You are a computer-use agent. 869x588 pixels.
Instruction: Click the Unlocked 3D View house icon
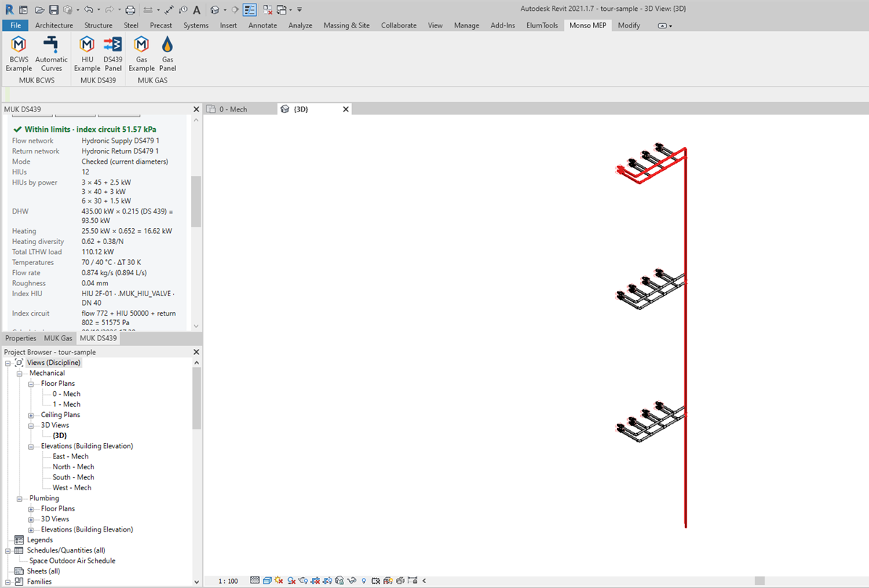coord(339,581)
